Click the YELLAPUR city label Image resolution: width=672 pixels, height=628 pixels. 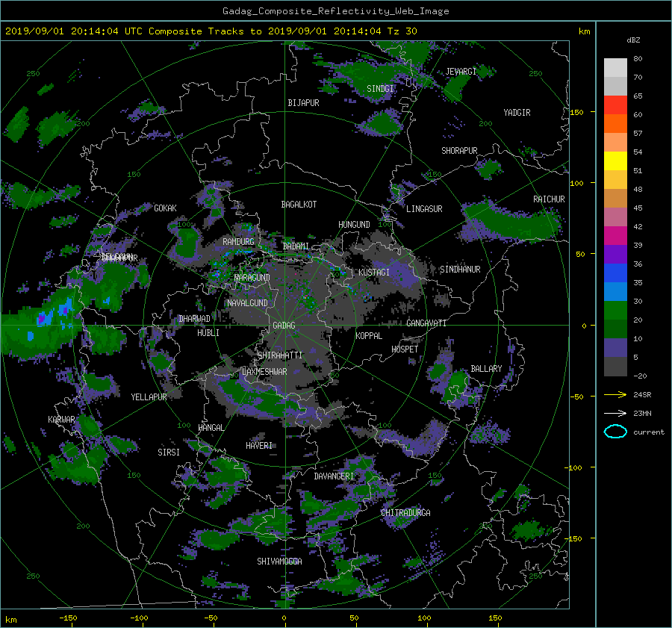pos(149,397)
